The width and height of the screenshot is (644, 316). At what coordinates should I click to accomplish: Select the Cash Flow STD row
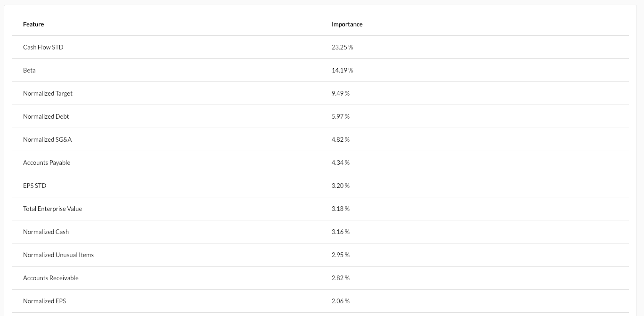320,47
